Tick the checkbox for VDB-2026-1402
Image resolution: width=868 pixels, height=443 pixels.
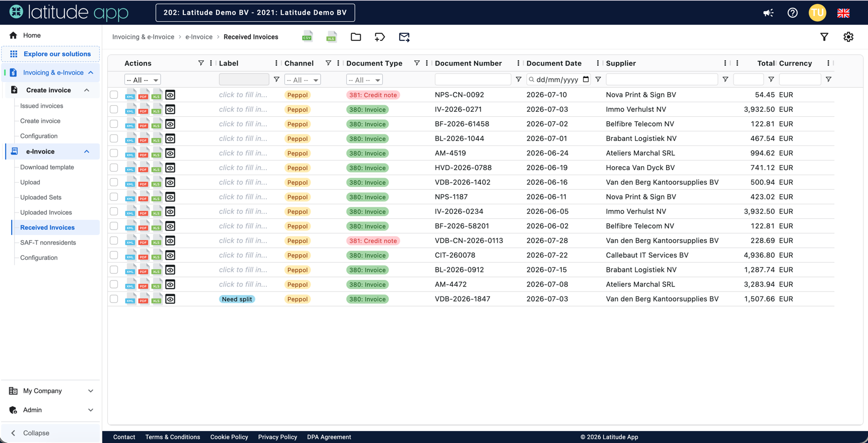tap(114, 182)
